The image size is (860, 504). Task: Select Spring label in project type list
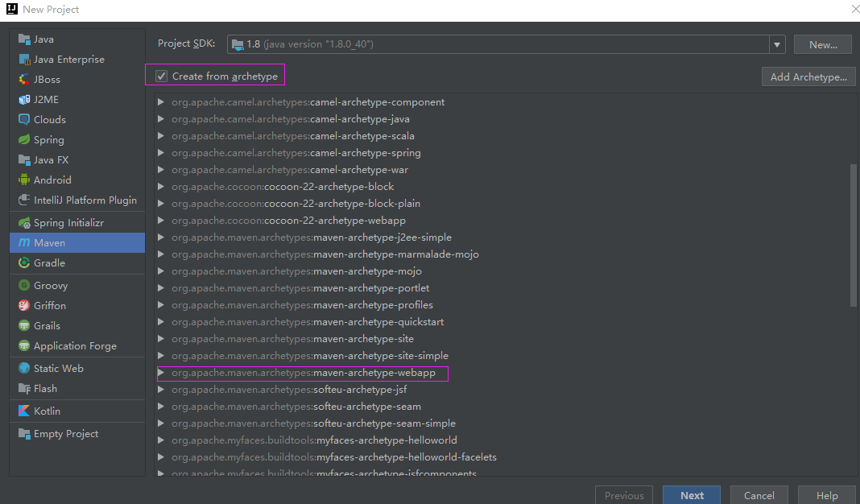point(49,140)
